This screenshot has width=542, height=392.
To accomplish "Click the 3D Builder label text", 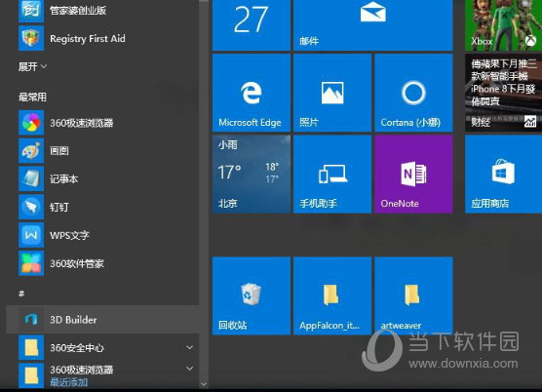I will coord(73,320).
